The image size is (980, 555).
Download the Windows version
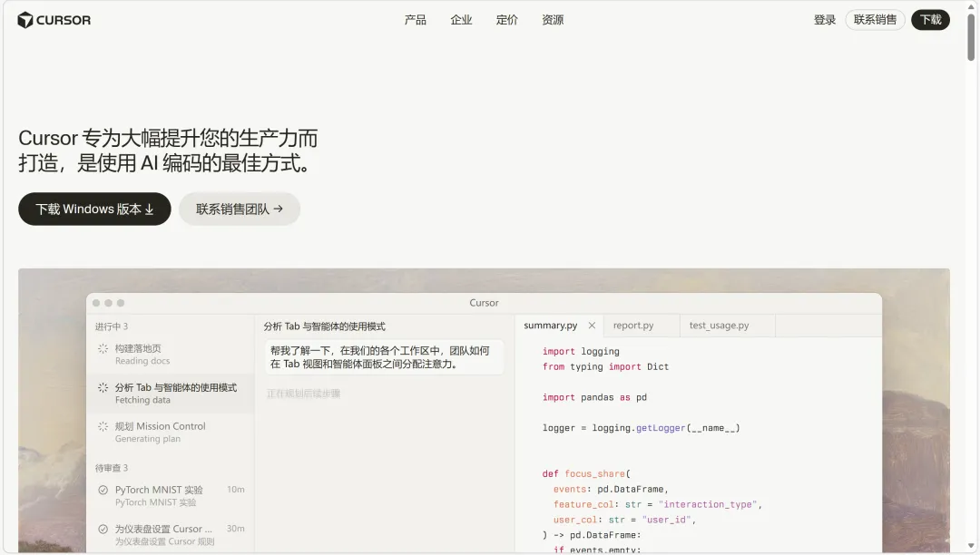click(94, 209)
